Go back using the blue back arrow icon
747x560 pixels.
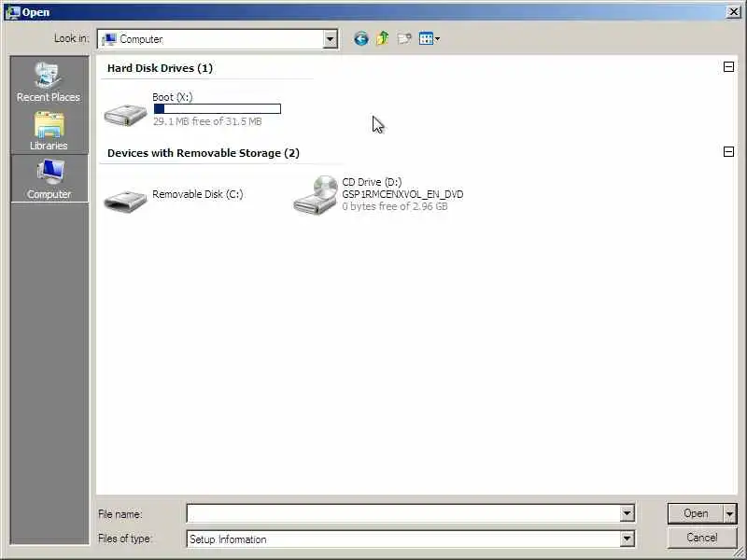[361, 38]
